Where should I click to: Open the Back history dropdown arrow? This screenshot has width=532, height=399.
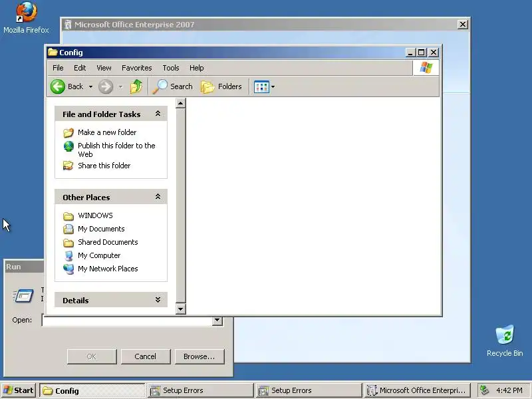90,87
